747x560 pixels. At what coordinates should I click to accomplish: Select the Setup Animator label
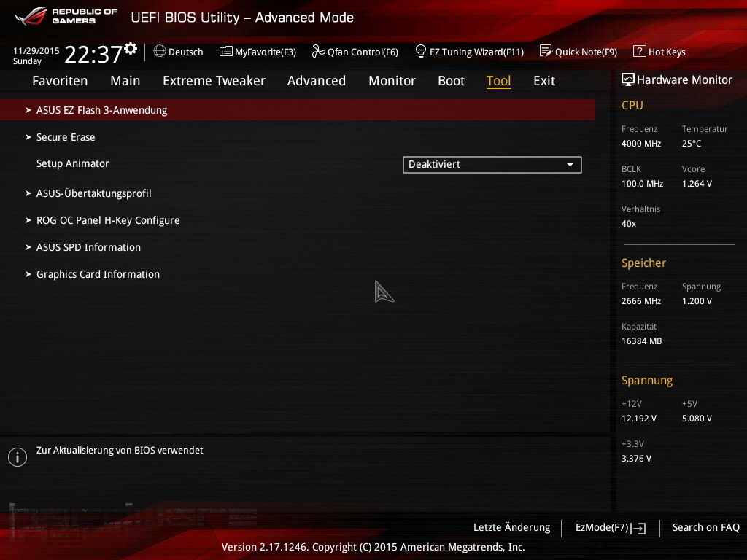72,163
